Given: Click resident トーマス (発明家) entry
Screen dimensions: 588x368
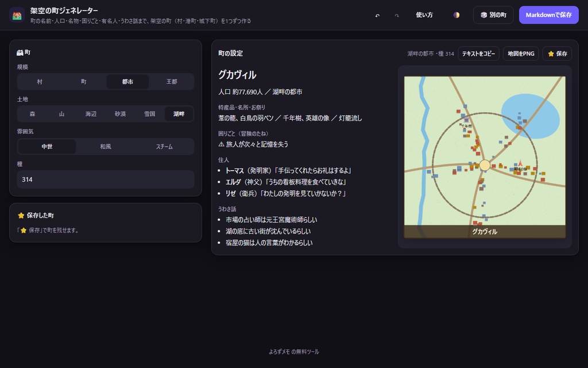Looking at the screenshot, I should pyautogui.click(x=288, y=170).
